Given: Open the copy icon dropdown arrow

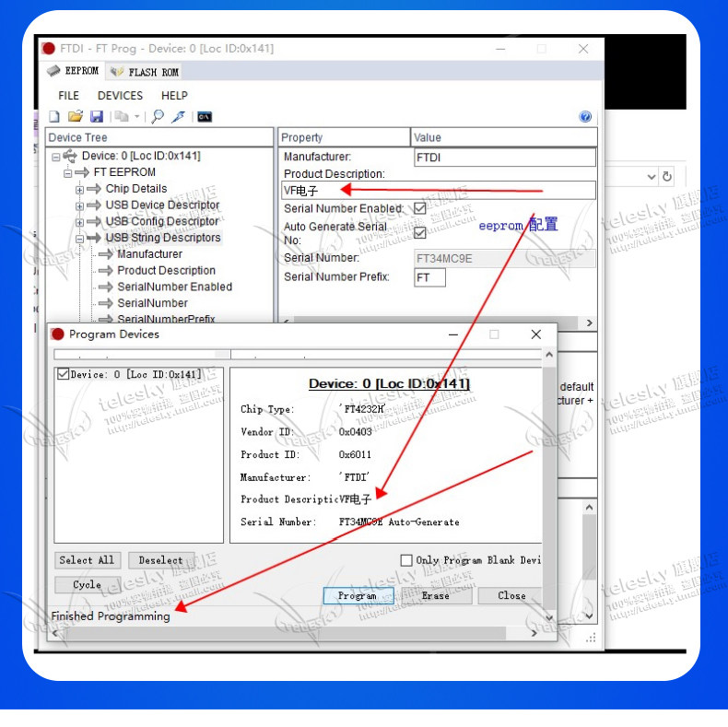Looking at the screenshot, I should (x=137, y=116).
